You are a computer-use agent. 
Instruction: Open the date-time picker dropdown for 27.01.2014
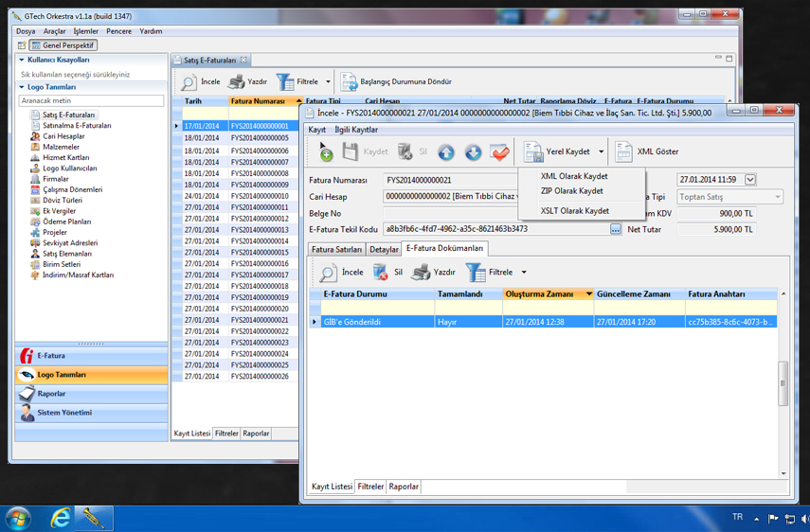pyautogui.click(x=750, y=180)
